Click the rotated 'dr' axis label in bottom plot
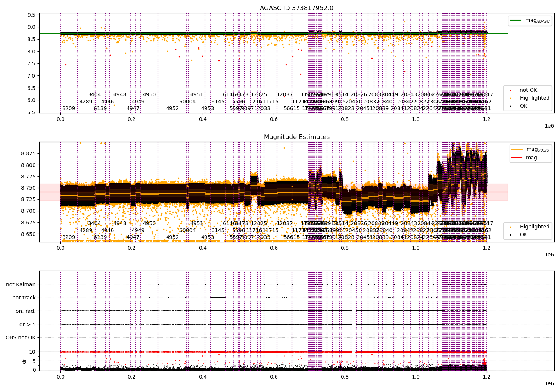Screen dimensions: 560x392 pyautogui.click(x=24, y=361)
